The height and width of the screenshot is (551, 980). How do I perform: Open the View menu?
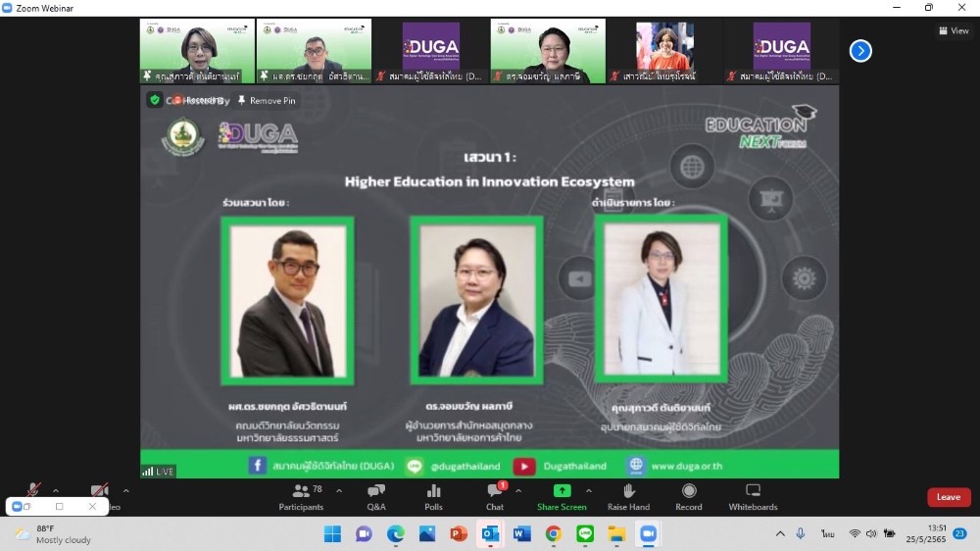pos(954,30)
